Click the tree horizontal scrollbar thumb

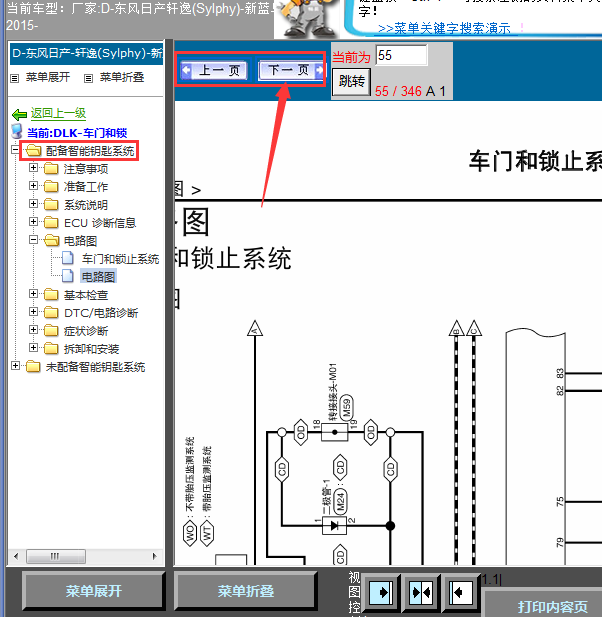[x=55, y=556]
